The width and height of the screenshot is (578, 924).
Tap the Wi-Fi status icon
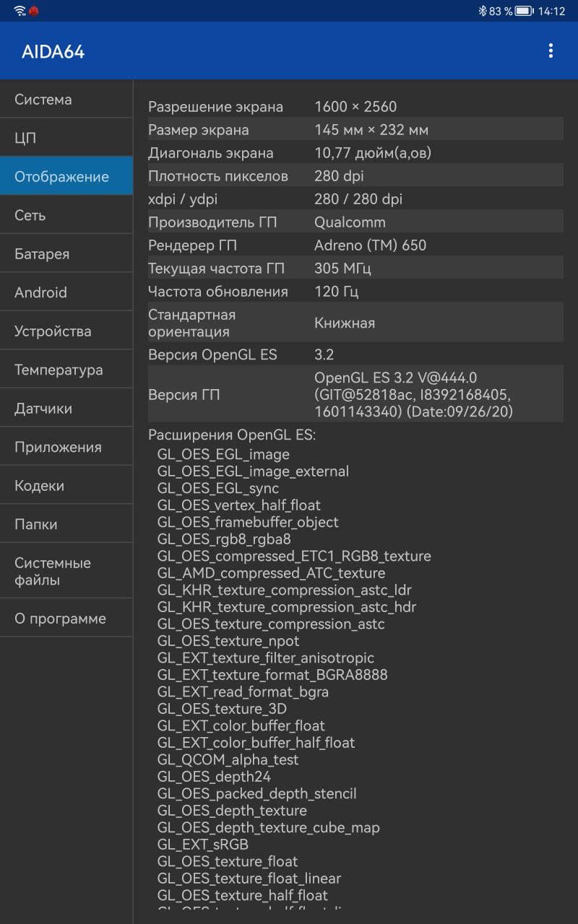coord(20,11)
